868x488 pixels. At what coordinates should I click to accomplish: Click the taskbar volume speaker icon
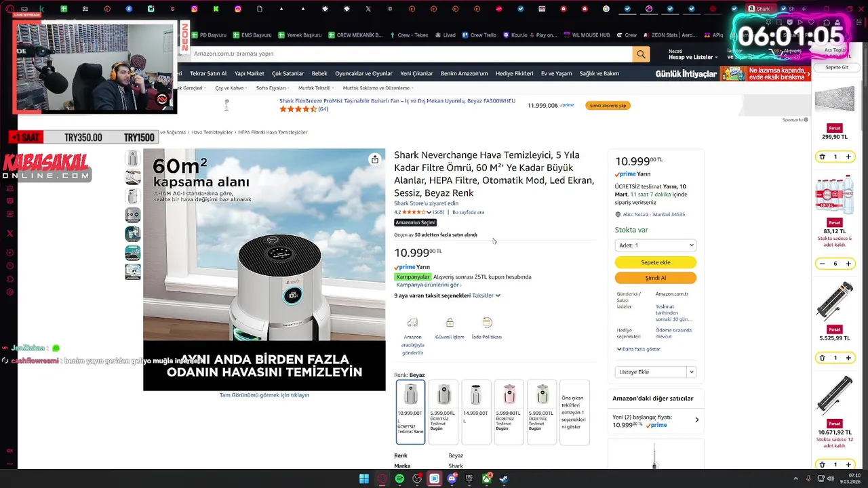(830, 479)
